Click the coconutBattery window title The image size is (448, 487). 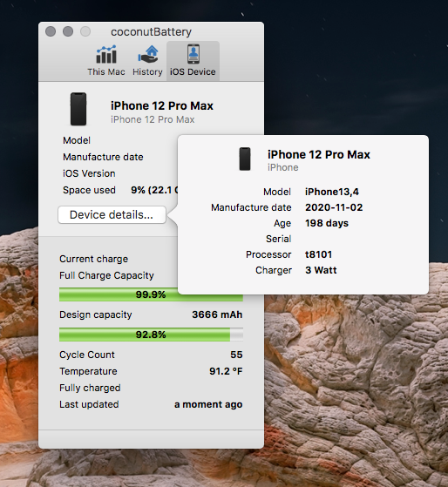pyautogui.click(x=152, y=31)
